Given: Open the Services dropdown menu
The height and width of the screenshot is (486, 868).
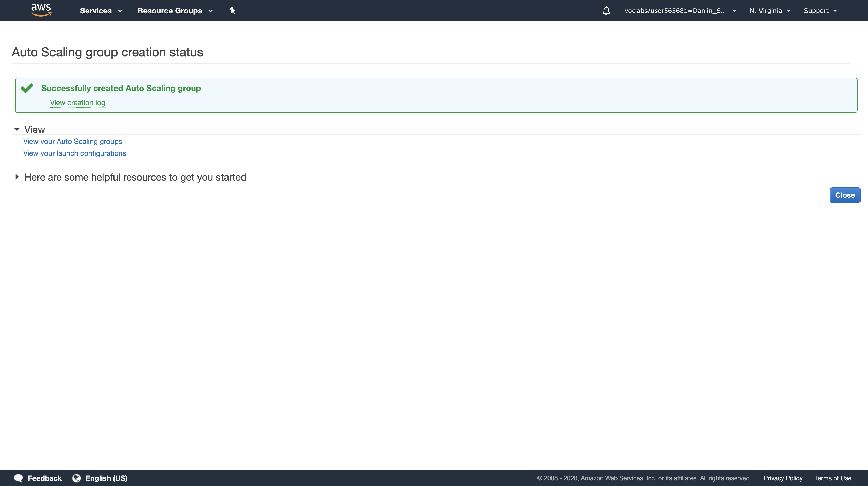Looking at the screenshot, I should (101, 11).
